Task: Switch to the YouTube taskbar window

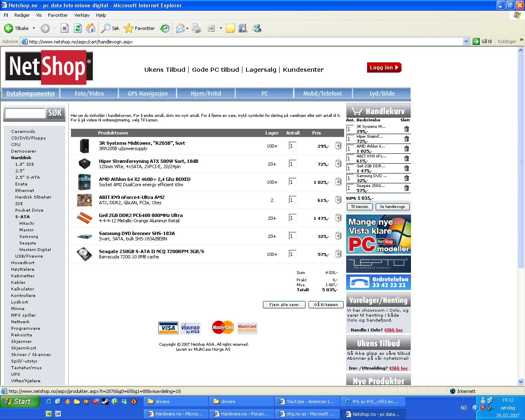Action: click(x=307, y=402)
